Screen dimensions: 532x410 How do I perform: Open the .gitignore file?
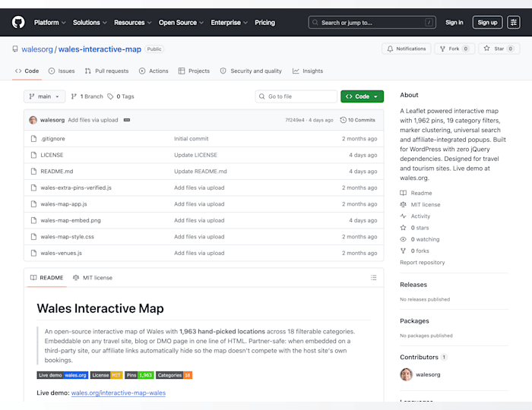[52, 139]
